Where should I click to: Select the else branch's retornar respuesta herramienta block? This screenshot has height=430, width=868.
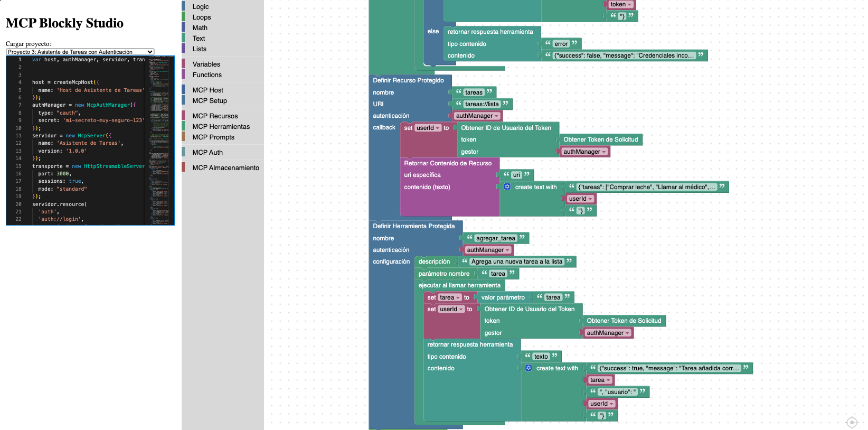coord(490,32)
